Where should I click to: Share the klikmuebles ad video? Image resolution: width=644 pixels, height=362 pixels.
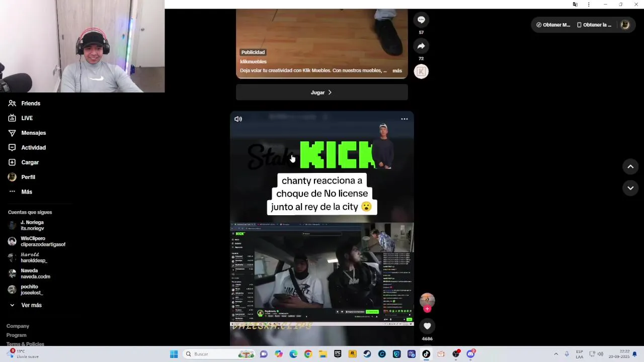(x=421, y=46)
